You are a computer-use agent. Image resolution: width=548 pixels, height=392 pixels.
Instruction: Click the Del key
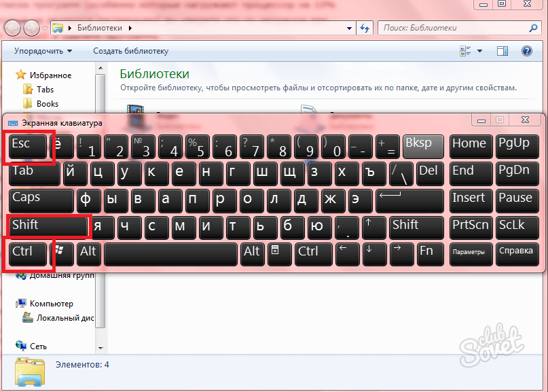click(430, 174)
